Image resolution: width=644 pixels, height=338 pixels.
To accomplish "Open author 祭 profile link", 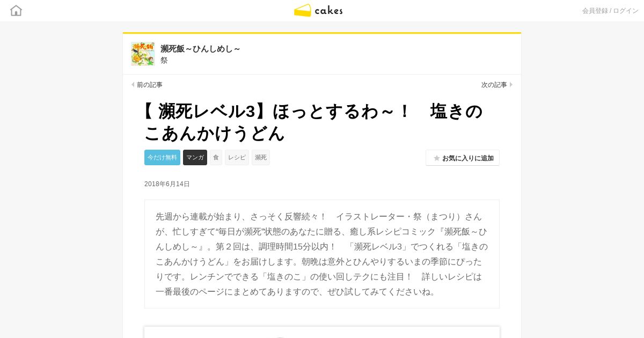I will [164, 61].
